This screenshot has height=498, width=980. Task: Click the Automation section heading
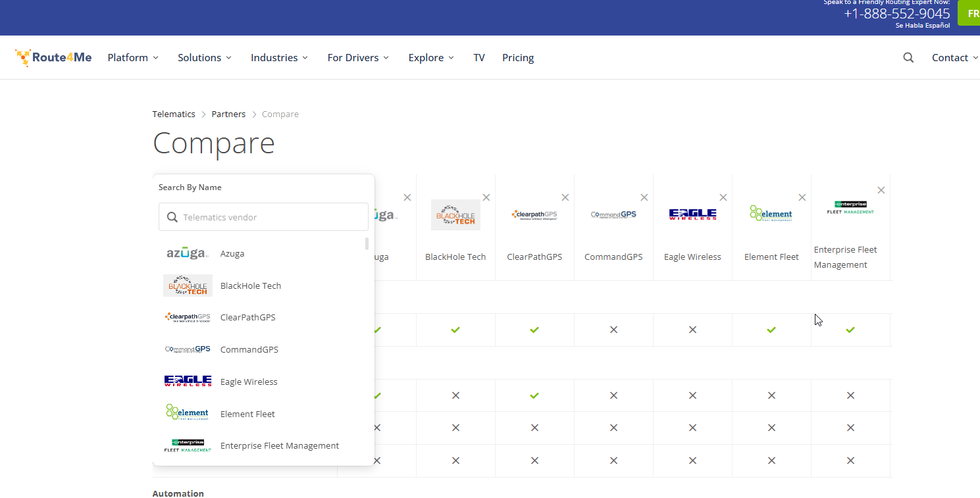point(178,493)
